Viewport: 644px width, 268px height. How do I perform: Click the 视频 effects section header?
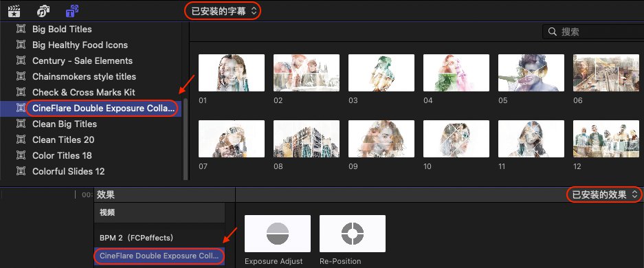(159, 212)
